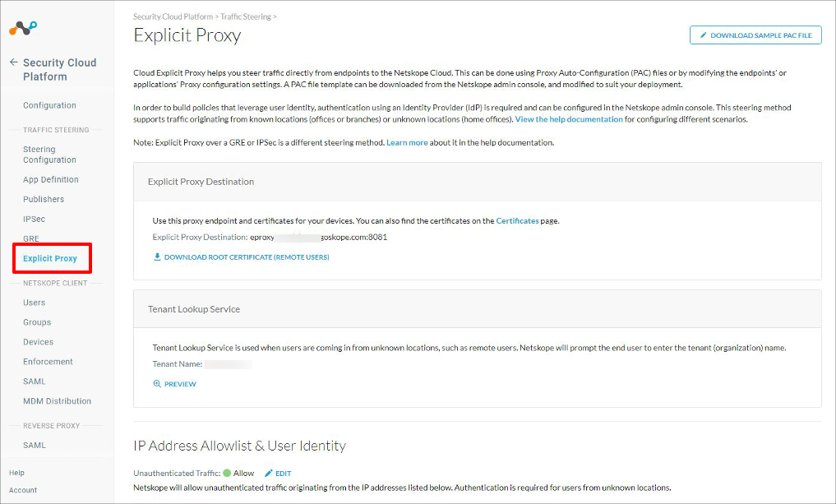Viewport: 836px width, 504px height.
Task: Click Account at sidebar bottom
Action: [x=23, y=490]
